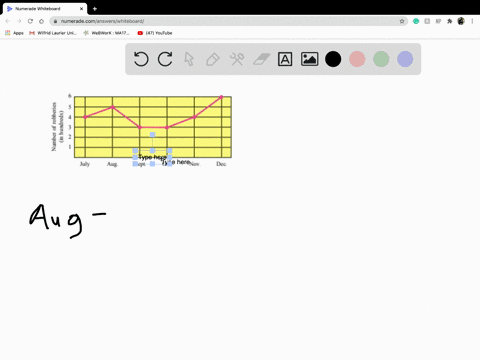Pick the black ink color
480x360 pixels.
point(333,59)
